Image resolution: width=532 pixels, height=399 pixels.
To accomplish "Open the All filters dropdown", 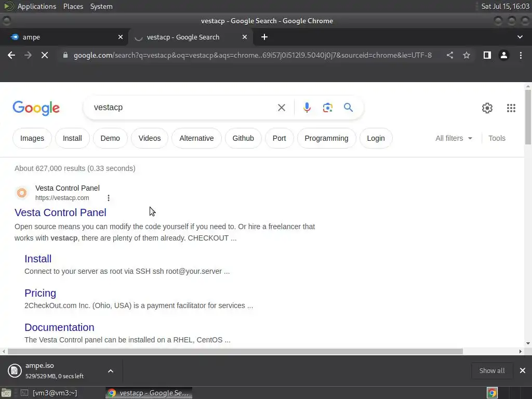I will 454,138.
